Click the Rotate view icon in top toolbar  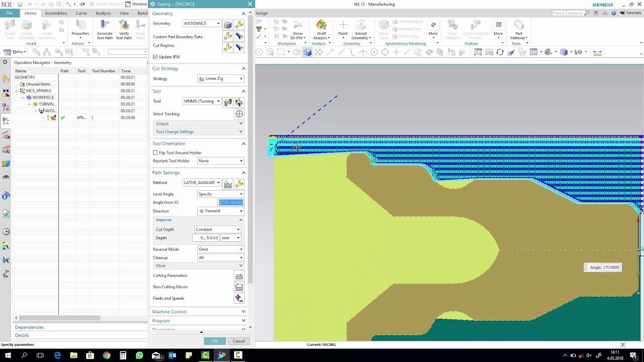tap(500, 52)
